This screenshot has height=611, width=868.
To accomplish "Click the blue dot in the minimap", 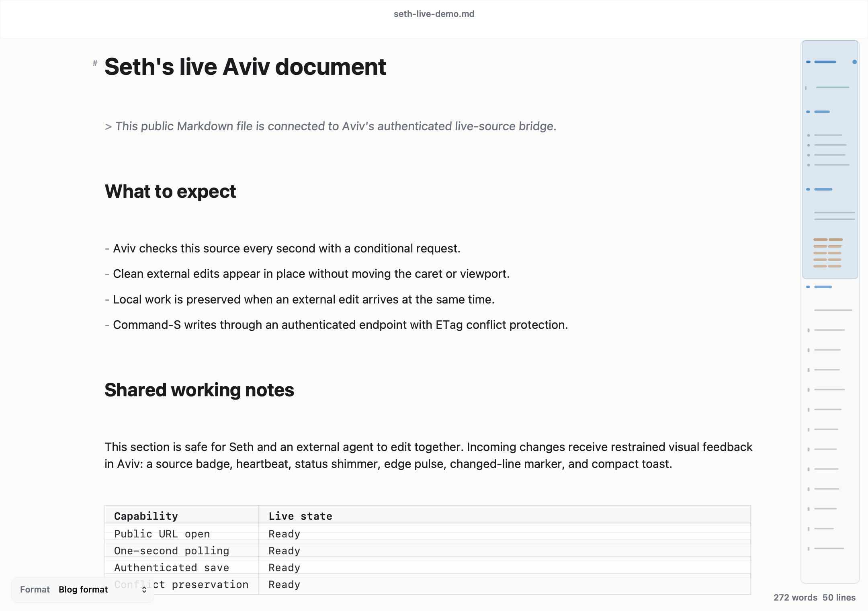I will (x=855, y=62).
